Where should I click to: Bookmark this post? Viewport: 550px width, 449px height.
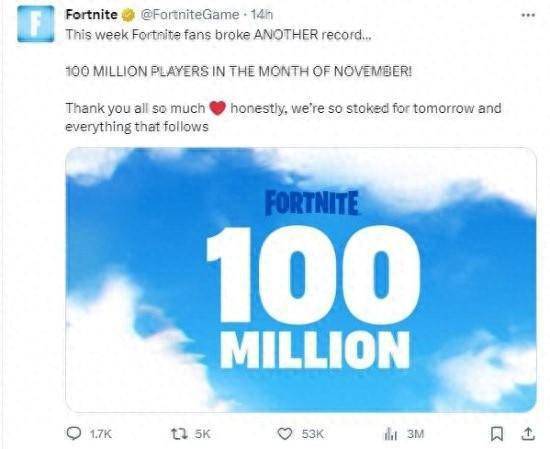[x=496, y=434]
